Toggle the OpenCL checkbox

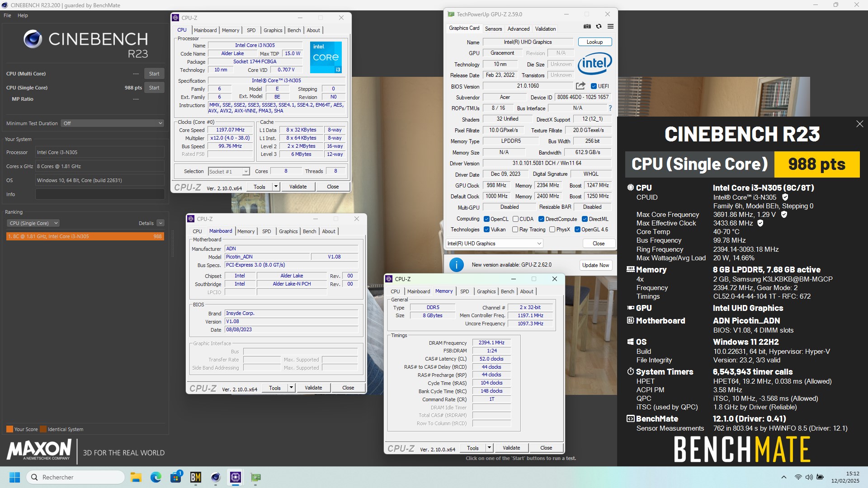[x=486, y=219]
